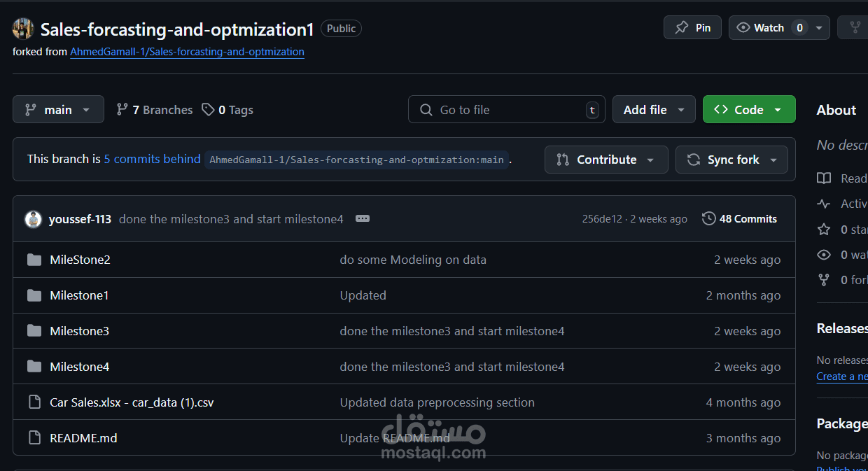Click the star icon in About sidebar
Viewport: 868px width, 471px height.
(x=824, y=230)
